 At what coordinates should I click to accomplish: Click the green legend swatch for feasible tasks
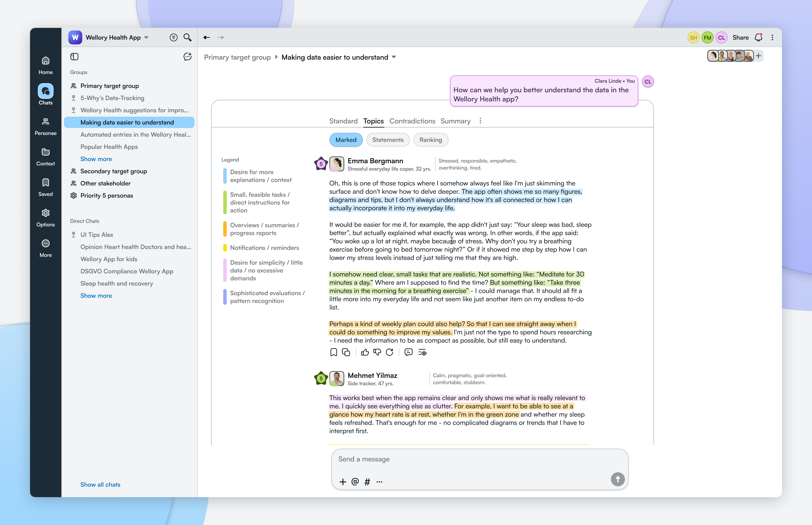pos(225,202)
